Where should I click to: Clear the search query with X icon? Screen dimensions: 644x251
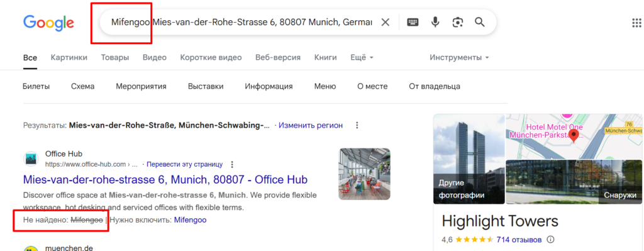point(386,22)
